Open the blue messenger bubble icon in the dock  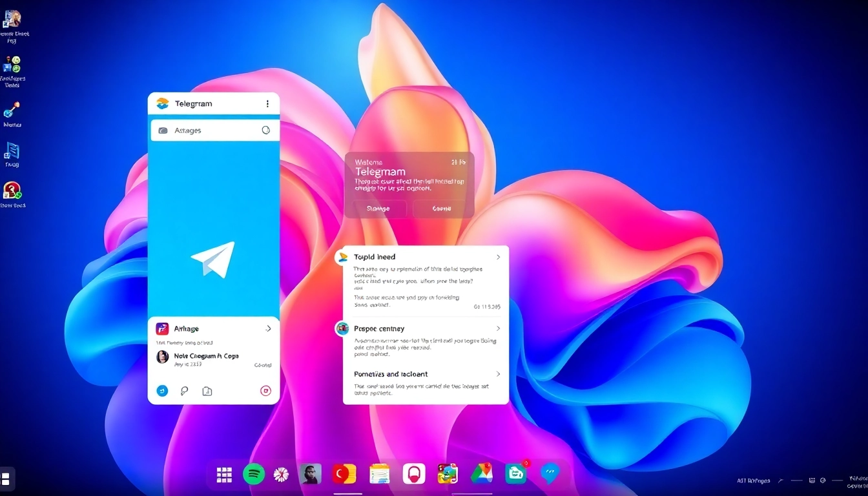(x=550, y=473)
